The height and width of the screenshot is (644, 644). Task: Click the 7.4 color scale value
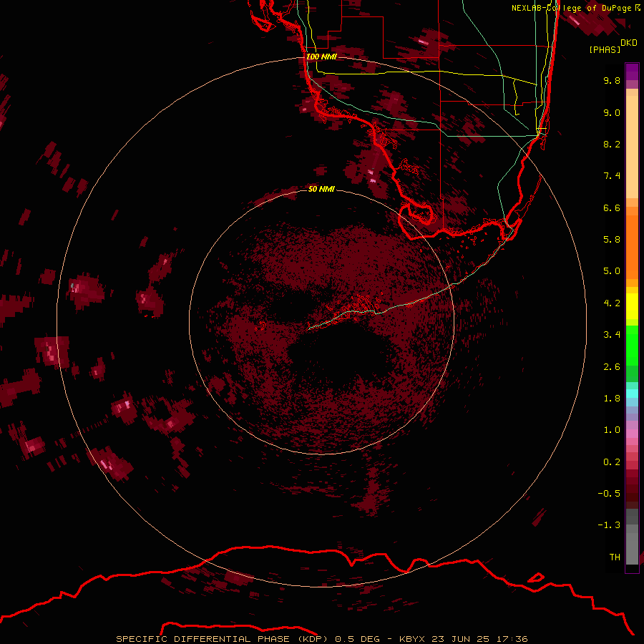point(612,176)
